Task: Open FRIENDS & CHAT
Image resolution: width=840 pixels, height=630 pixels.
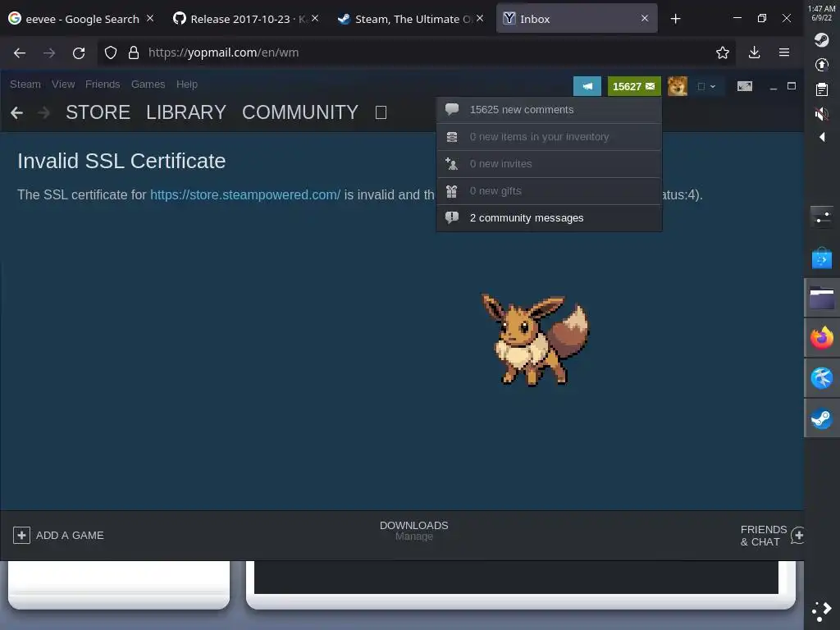Action: 764,536
